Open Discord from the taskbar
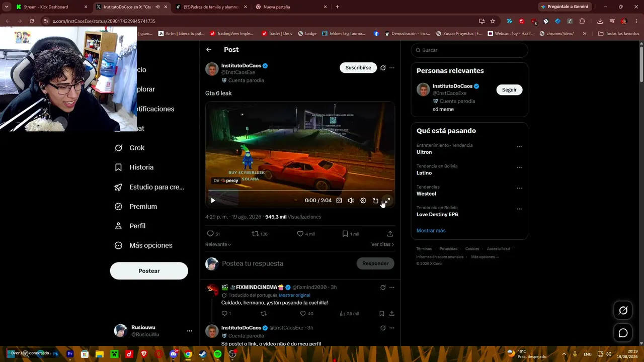644x362 pixels. [x=174, y=354]
